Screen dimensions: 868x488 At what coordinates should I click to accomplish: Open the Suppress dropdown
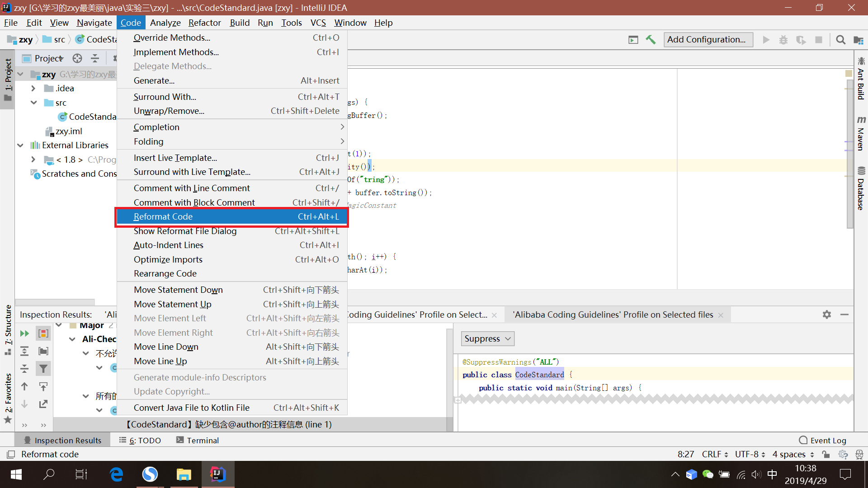[x=488, y=338]
